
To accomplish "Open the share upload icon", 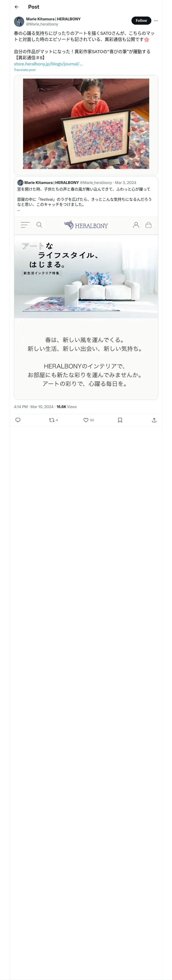I will pos(154,420).
